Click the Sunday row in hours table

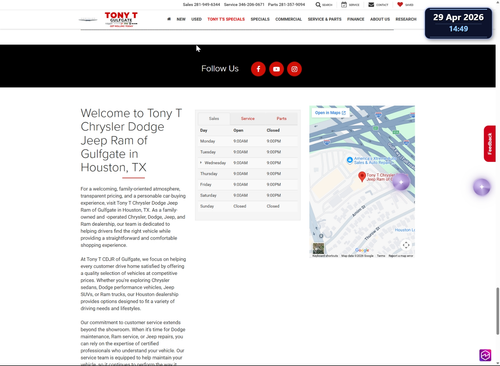pos(248,206)
